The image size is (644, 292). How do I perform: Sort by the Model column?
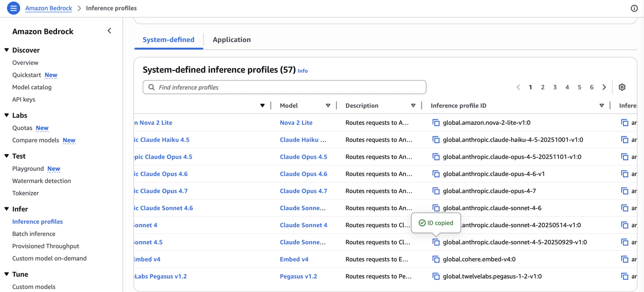(x=328, y=106)
